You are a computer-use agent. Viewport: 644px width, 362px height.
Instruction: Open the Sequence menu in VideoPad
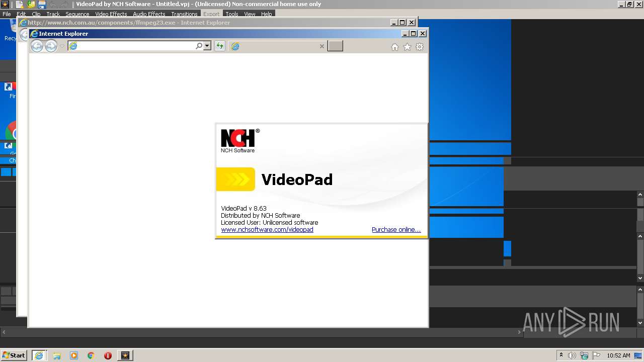pyautogui.click(x=77, y=14)
